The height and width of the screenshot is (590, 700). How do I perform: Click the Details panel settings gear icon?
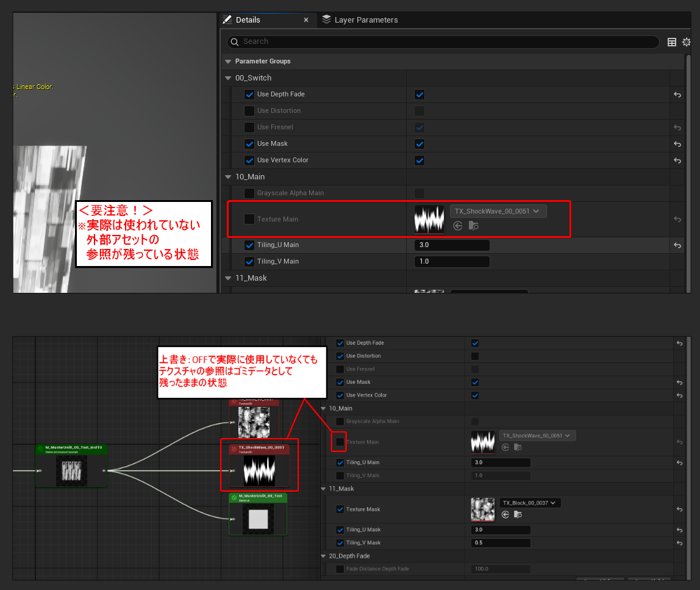pos(687,42)
